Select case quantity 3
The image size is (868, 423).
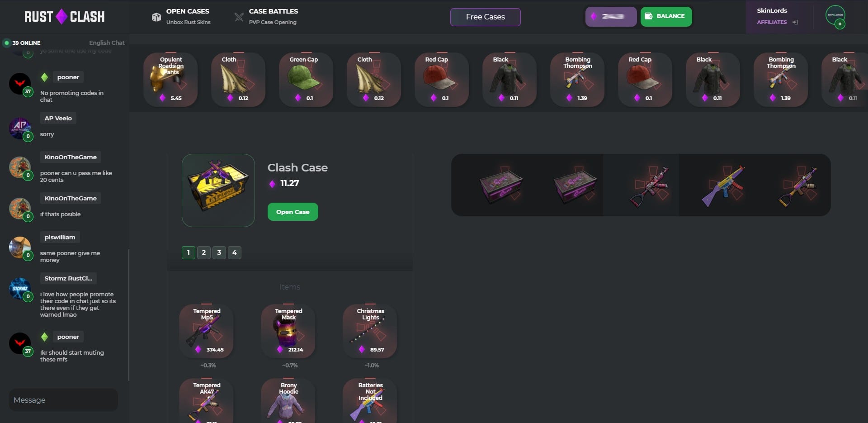[x=219, y=252]
